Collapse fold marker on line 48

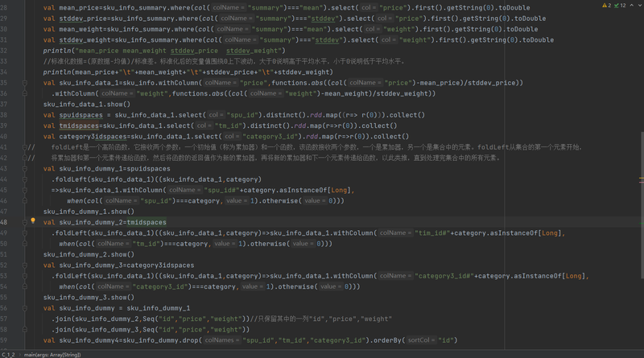click(25, 222)
